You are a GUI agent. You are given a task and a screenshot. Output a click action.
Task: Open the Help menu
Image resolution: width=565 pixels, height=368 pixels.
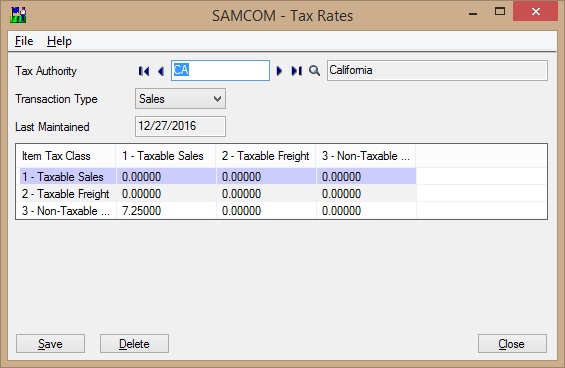59,41
